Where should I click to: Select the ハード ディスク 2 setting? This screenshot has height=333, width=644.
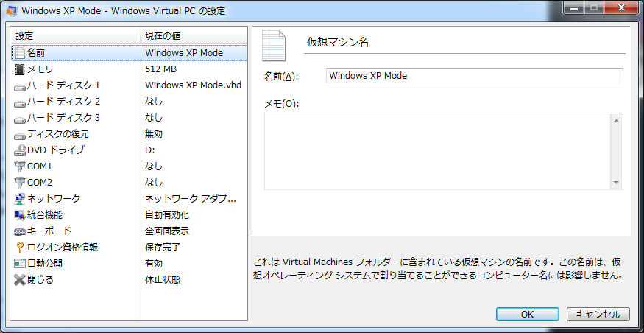click(x=129, y=102)
